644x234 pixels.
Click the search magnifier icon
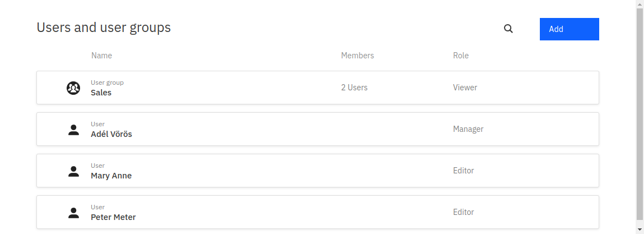coord(508,29)
